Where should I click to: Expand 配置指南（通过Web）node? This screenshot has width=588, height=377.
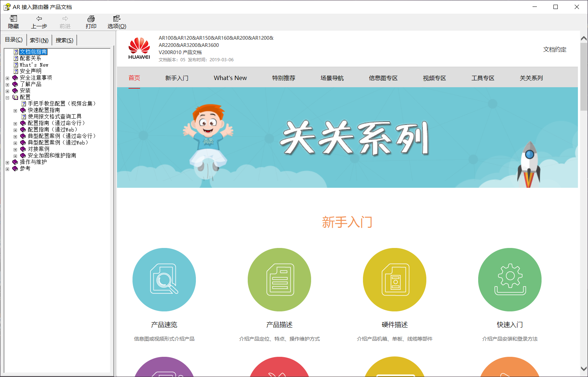pyautogui.click(x=15, y=130)
